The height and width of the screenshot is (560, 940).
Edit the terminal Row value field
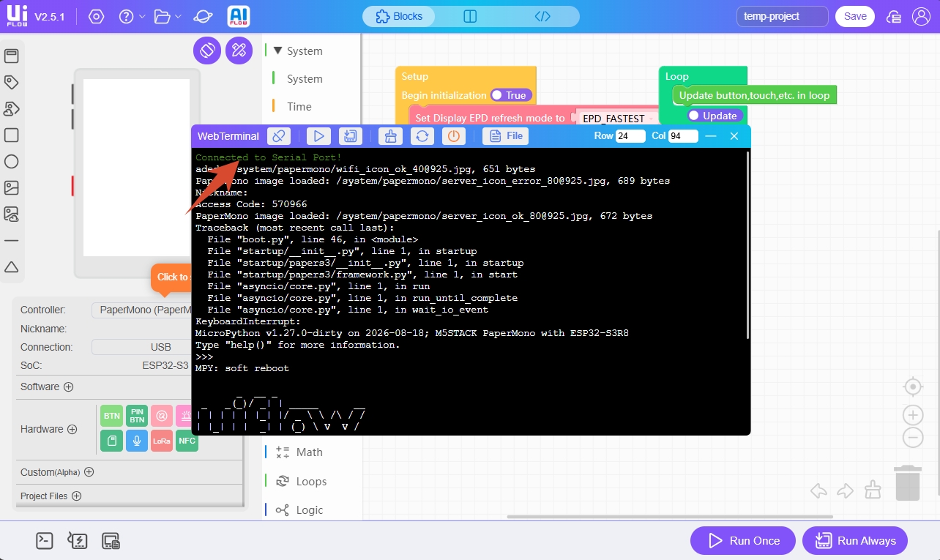tap(630, 136)
